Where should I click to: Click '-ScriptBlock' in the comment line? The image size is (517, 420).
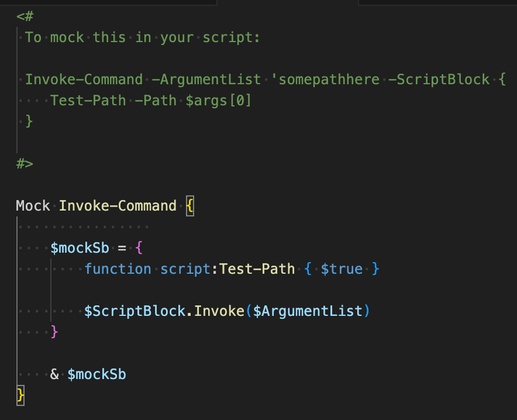coord(439,80)
